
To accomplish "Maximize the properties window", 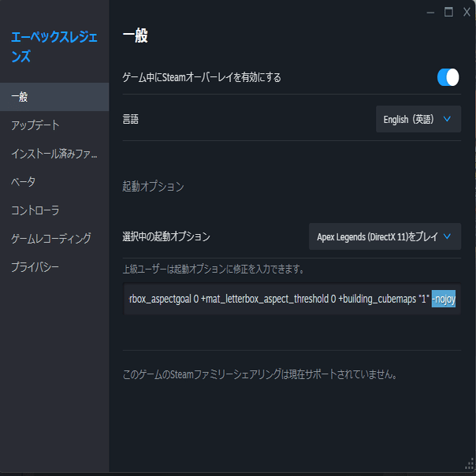I will tap(448, 12).
